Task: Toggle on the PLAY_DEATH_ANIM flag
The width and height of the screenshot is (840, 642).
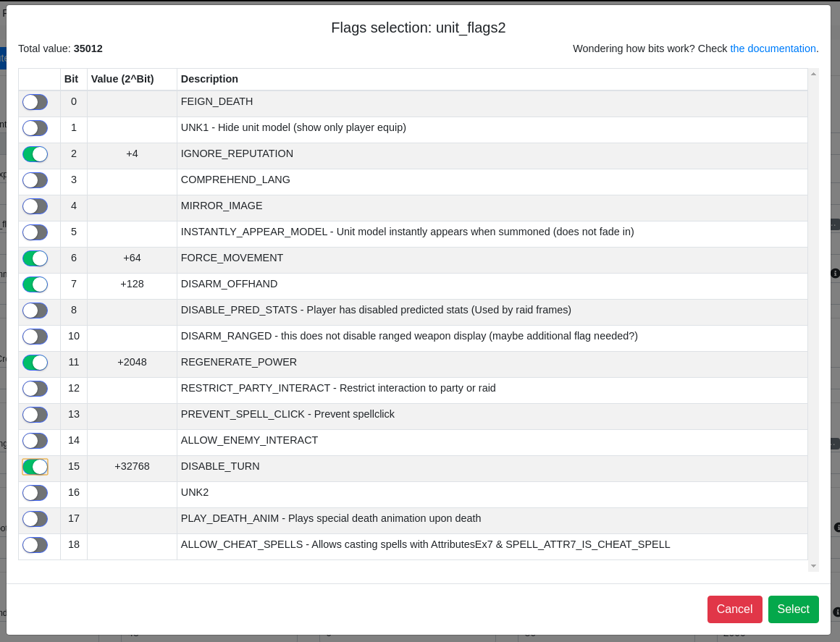Action: pos(34,519)
